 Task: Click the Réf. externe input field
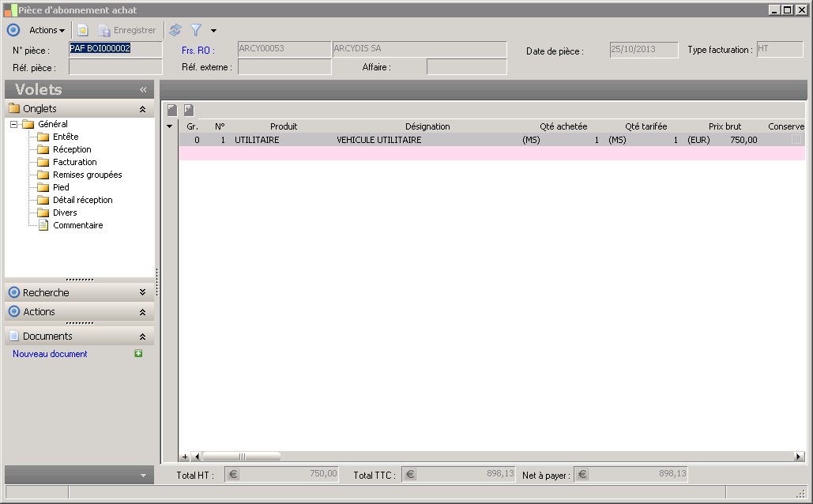[284, 67]
